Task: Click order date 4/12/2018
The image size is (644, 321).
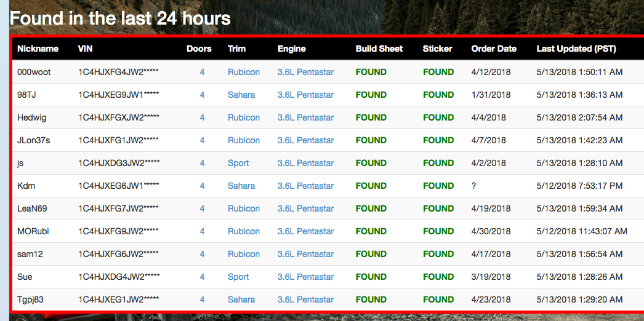Action: (491, 72)
